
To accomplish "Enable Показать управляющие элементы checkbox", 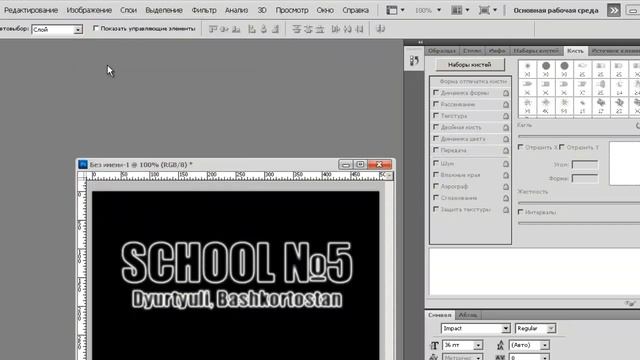I will pos(96,28).
